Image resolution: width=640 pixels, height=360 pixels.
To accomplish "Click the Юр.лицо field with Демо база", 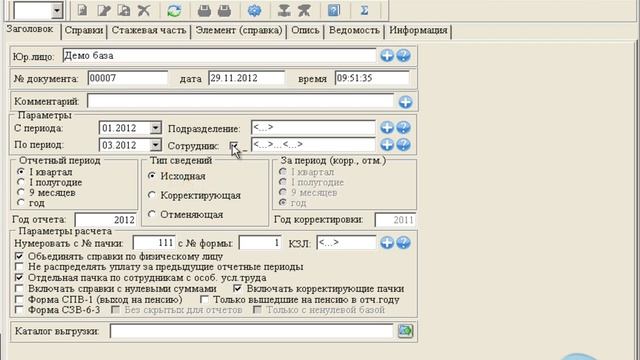I will click(219, 56).
